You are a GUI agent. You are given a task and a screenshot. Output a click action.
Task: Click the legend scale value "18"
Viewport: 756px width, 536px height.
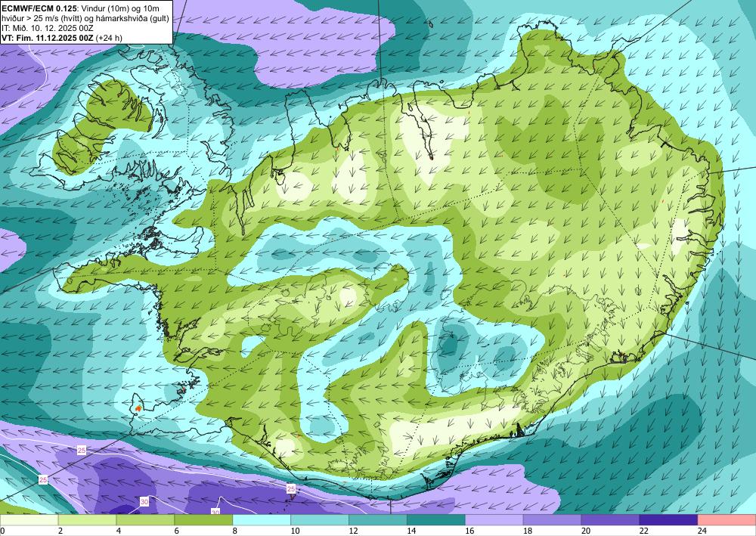pos(528,531)
